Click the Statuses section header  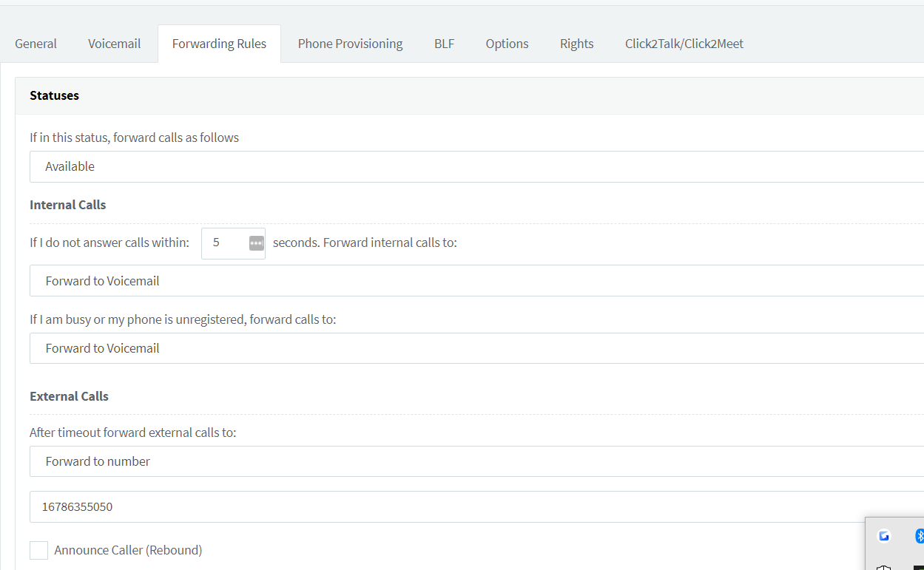pyautogui.click(x=54, y=95)
